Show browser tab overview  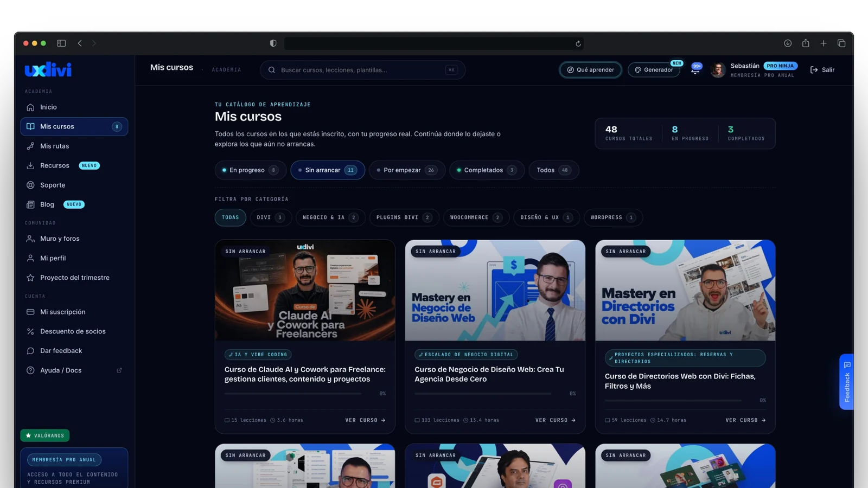[841, 43]
